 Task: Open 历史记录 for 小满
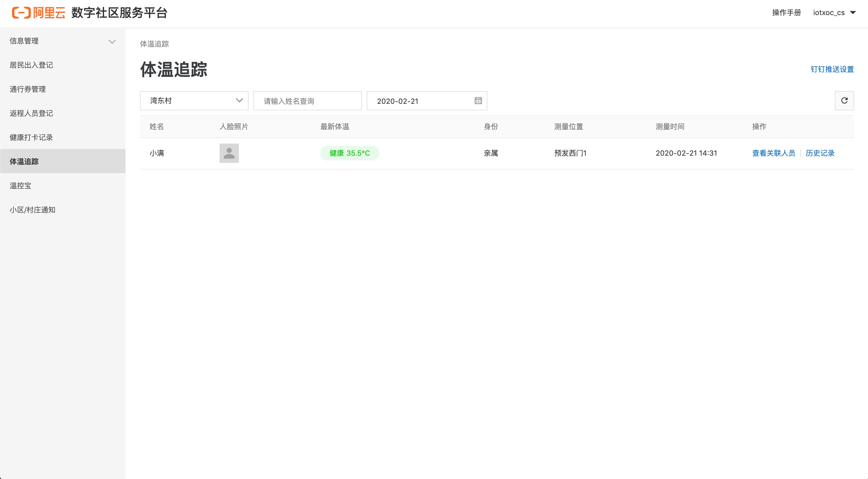tap(820, 153)
